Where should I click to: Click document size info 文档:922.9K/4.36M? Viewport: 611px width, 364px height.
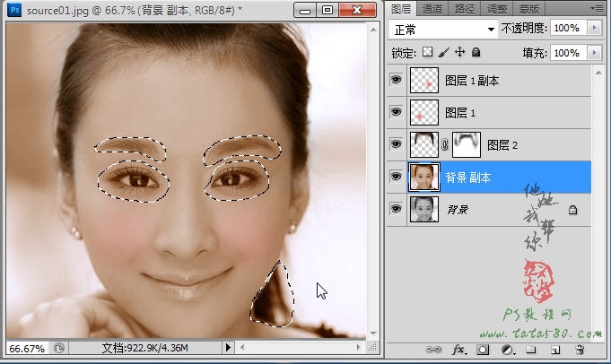[145, 348]
